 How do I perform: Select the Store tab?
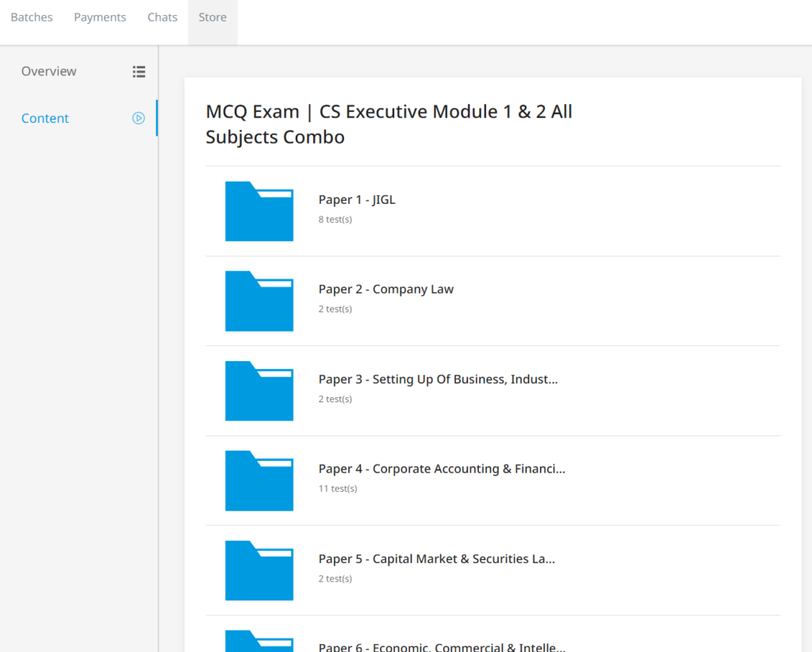point(212,17)
